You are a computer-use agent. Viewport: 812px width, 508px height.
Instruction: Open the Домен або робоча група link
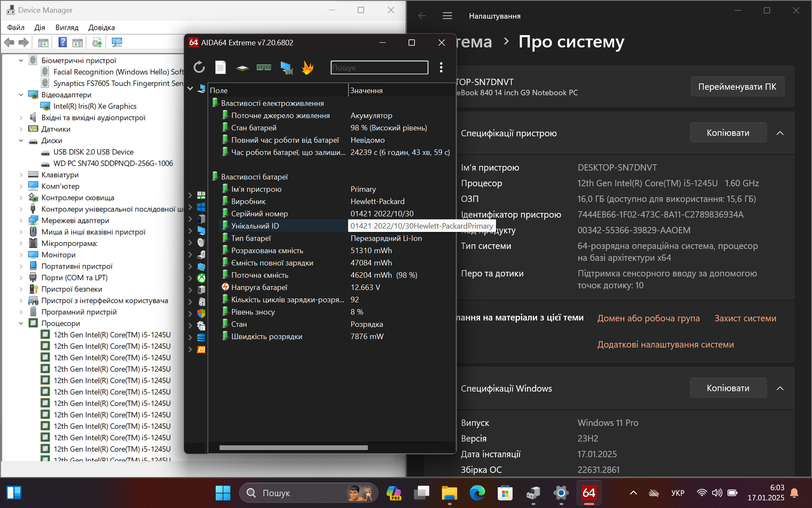[x=648, y=318]
